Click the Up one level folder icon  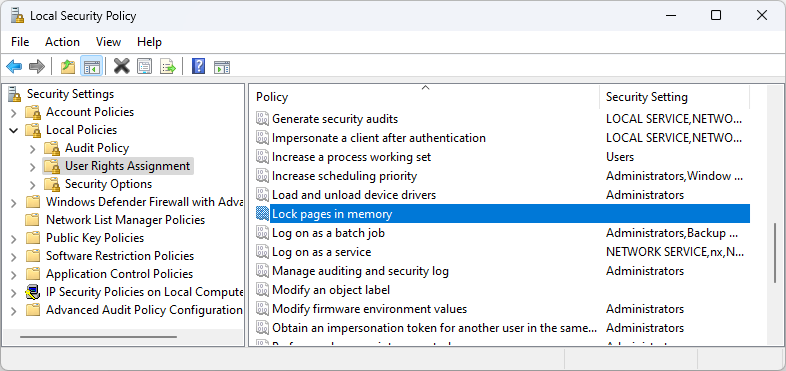coord(68,66)
